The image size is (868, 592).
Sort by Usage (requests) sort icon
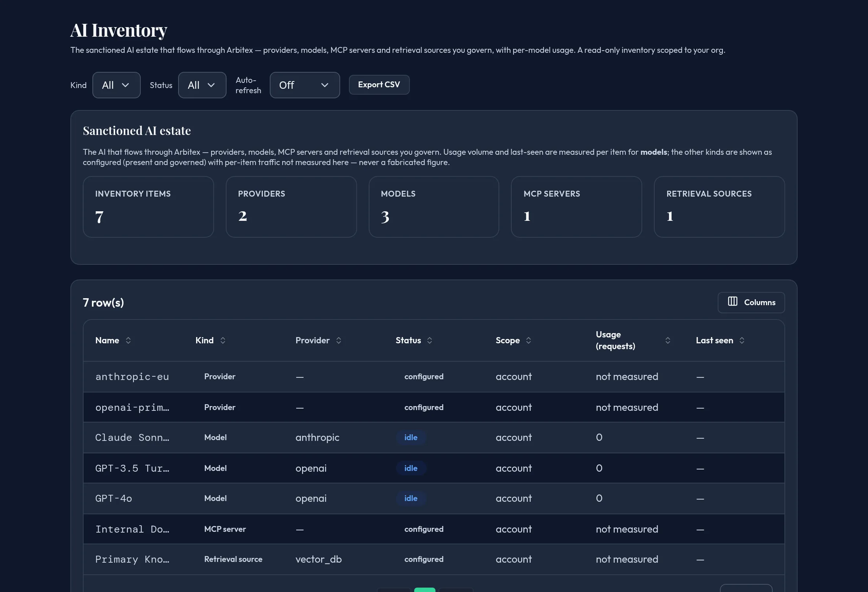coord(668,340)
